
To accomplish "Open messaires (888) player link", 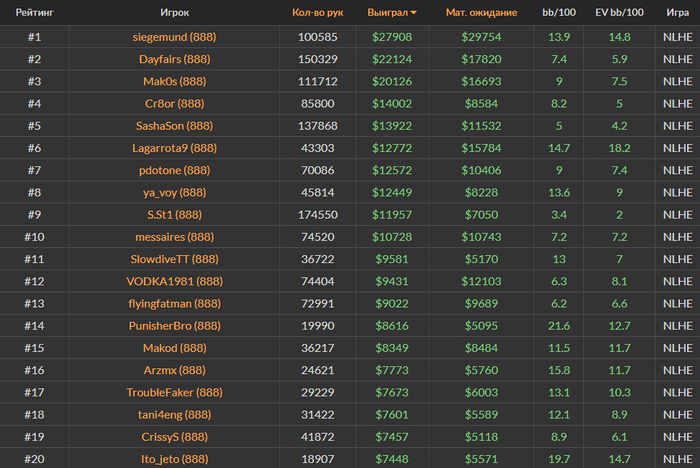I will click(175, 237).
